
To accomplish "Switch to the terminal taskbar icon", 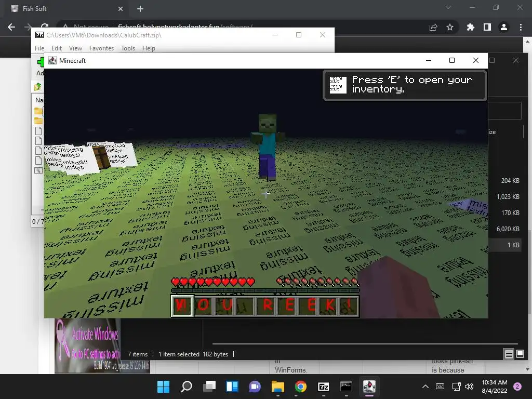I will pos(346,387).
